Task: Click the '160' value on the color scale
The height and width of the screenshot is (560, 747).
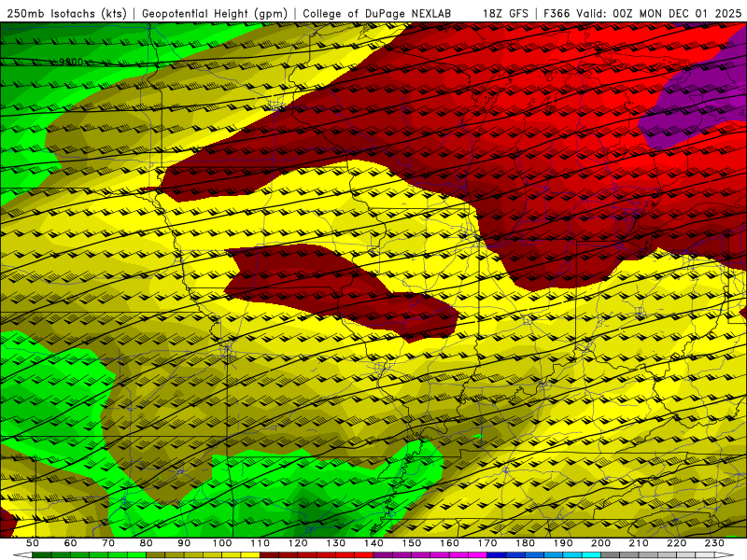Action: [x=449, y=543]
